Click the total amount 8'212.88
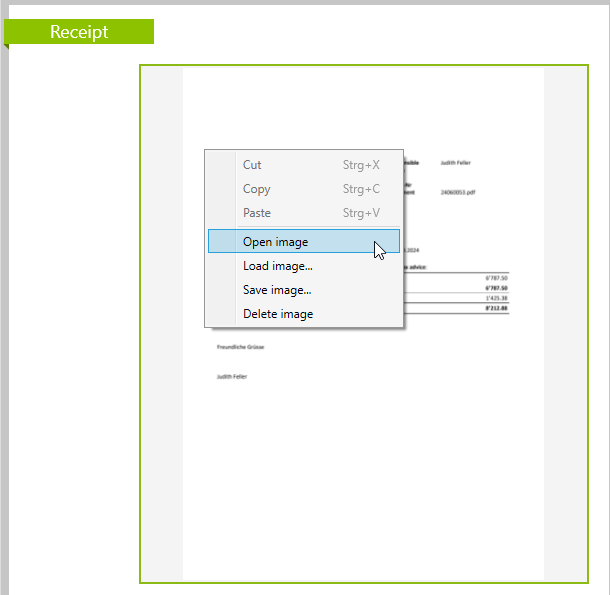Image resolution: width=610 pixels, height=595 pixels. [496, 308]
